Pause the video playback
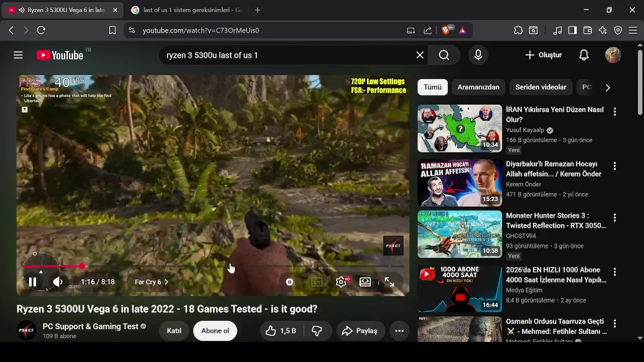This screenshot has height=362, width=644. click(32, 282)
